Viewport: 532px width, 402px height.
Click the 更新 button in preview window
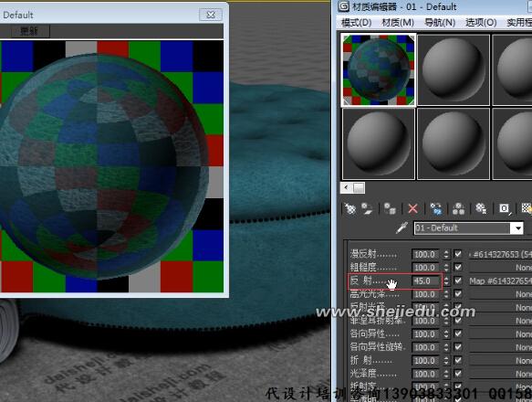point(29,31)
